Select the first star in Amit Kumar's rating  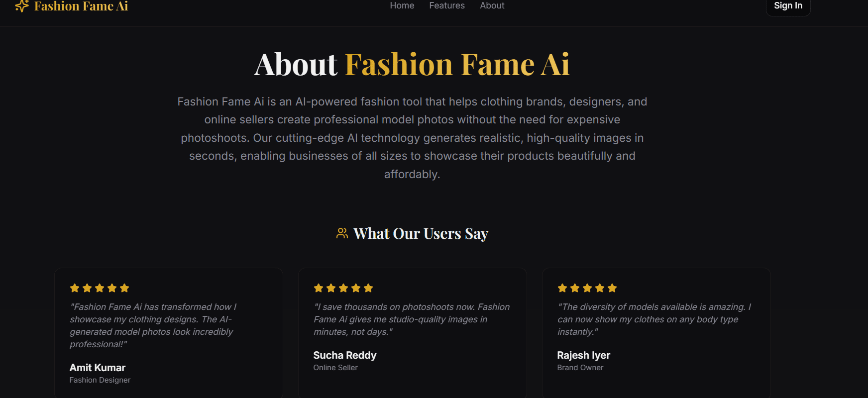click(75, 288)
